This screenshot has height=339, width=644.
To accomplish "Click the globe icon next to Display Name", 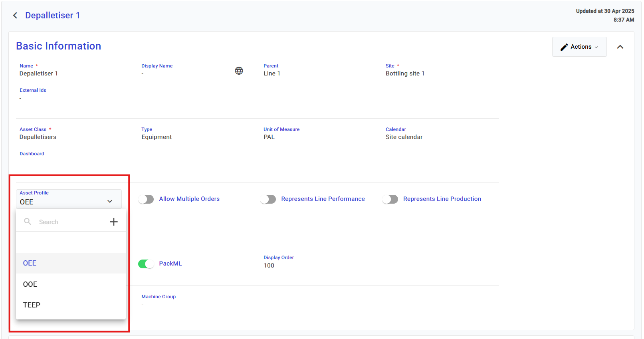I will 239,71.
